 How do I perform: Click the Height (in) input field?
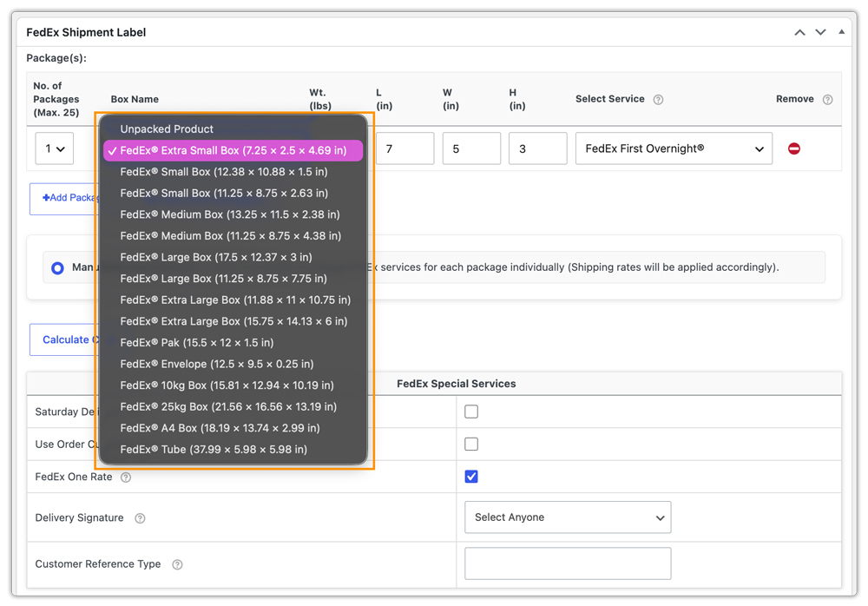538,148
